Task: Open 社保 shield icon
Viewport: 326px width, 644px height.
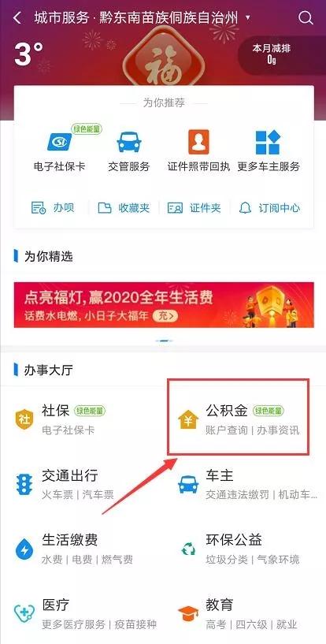Action: click(x=24, y=419)
